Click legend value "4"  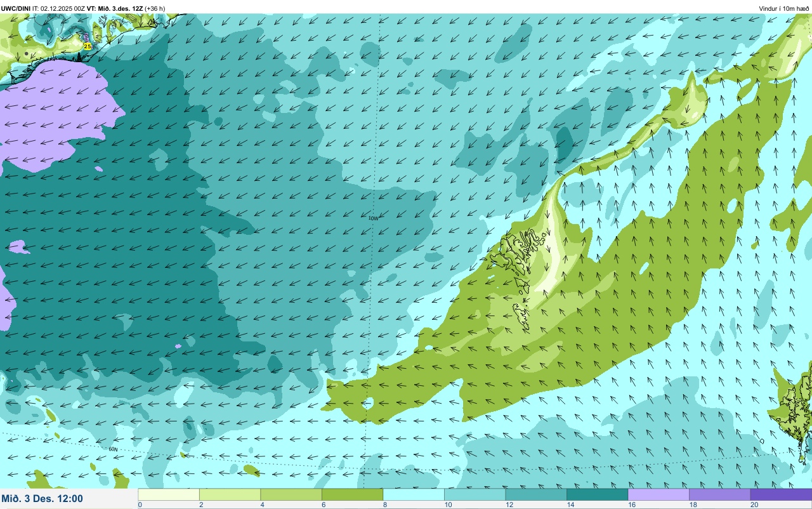pyautogui.click(x=261, y=505)
